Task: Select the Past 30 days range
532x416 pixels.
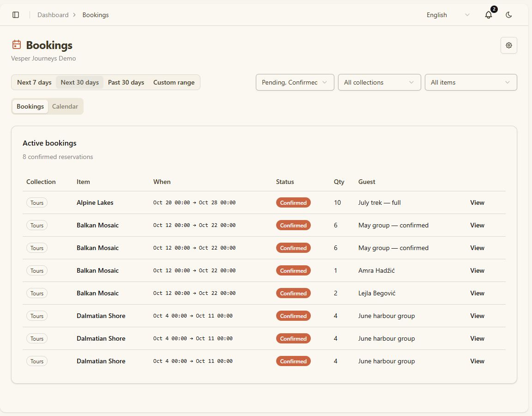Action: 126,82
